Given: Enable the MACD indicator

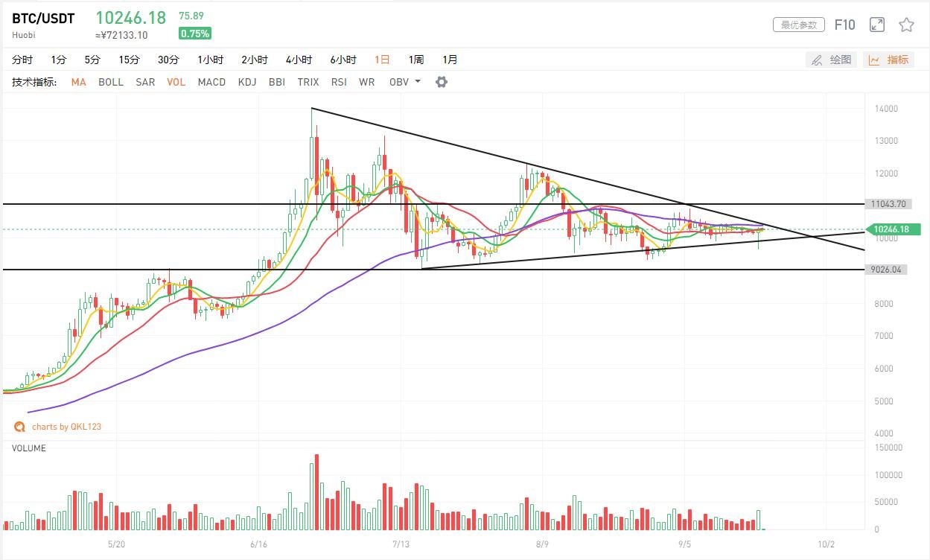Looking at the screenshot, I should [211, 82].
